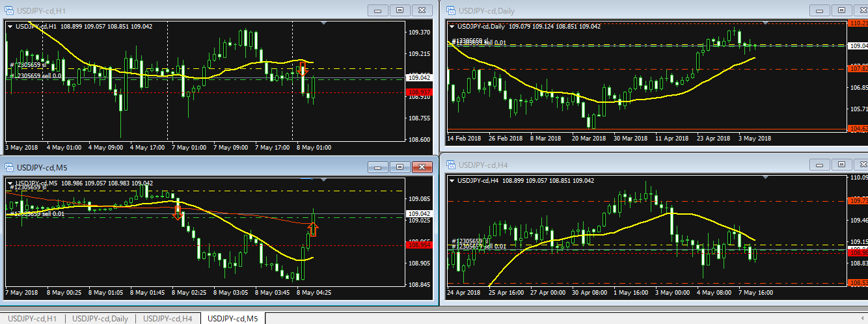Click the 109.042 current price in M5 chart
The image size is (868, 324).
tap(418, 213)
